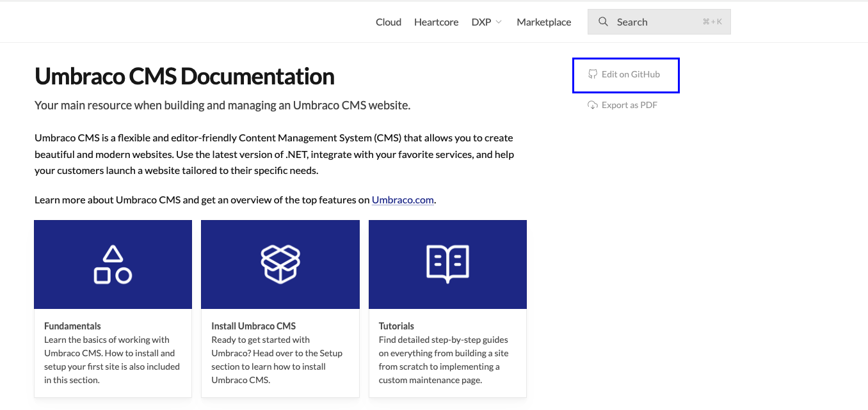Open the Fundamentals section
The image size is (868, 410).
tap(72, 326)
